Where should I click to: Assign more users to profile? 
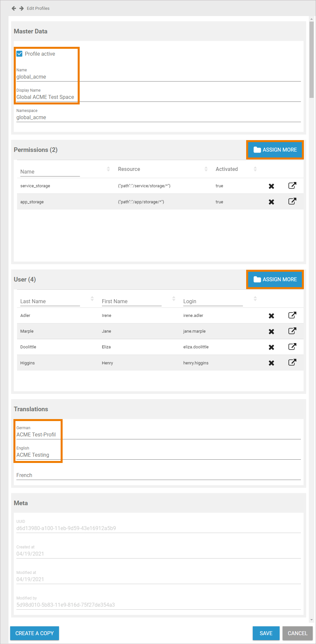click(x=275, y=279)
